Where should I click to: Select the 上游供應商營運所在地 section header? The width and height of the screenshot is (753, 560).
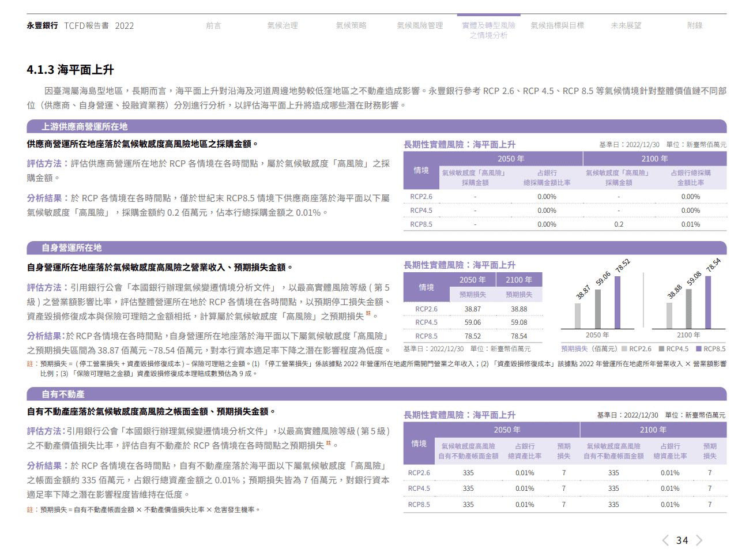(377, 126)
